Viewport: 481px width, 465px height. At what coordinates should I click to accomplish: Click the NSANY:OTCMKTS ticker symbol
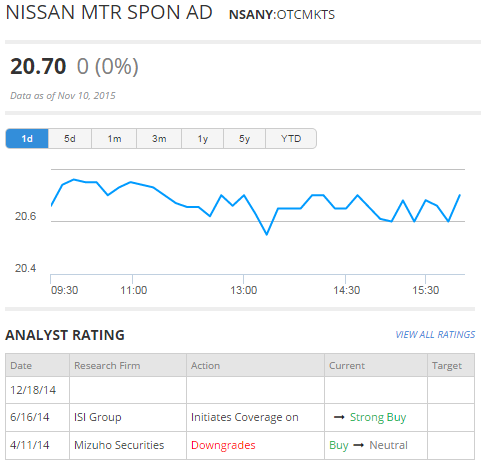pyautogui.click(x=282, y=15)
